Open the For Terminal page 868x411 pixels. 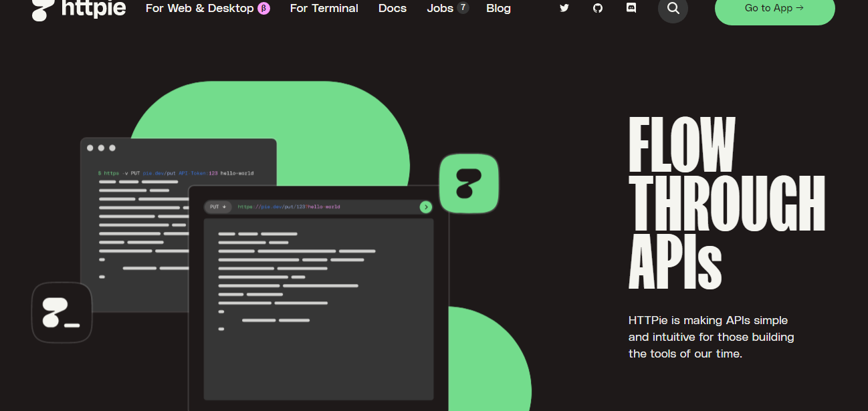pyautogui.click(x=324, y=8)
